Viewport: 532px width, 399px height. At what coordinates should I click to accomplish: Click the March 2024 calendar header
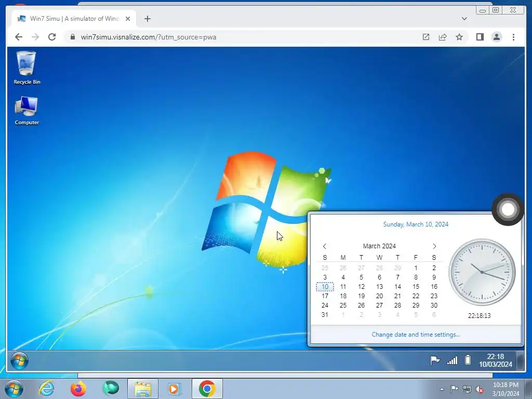point(379,246)
